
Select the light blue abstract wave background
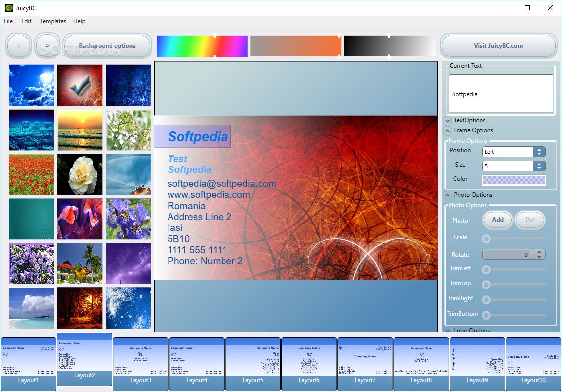128,174
